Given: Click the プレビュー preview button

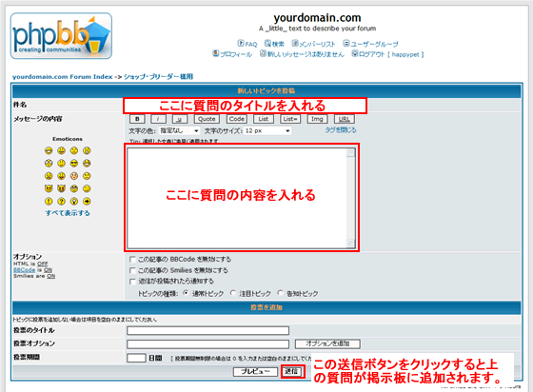Looking at the screenshot, I should (x=255, y=372).
